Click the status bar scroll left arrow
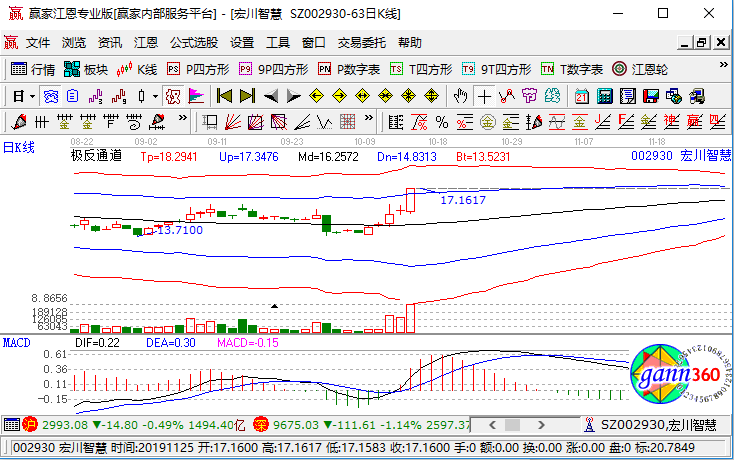The height and width of the screenshot is (460, 734). [492, 425]
